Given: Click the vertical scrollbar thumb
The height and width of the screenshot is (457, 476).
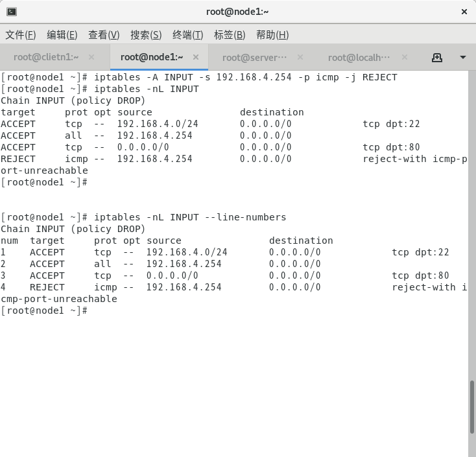Looking at the screenshot, I should (471, 407).
